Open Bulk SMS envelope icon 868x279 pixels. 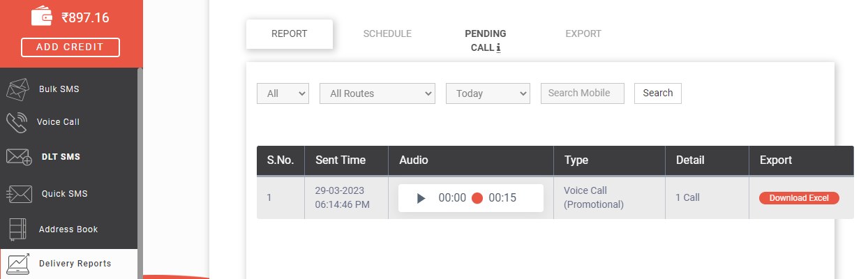pos(17,89)
